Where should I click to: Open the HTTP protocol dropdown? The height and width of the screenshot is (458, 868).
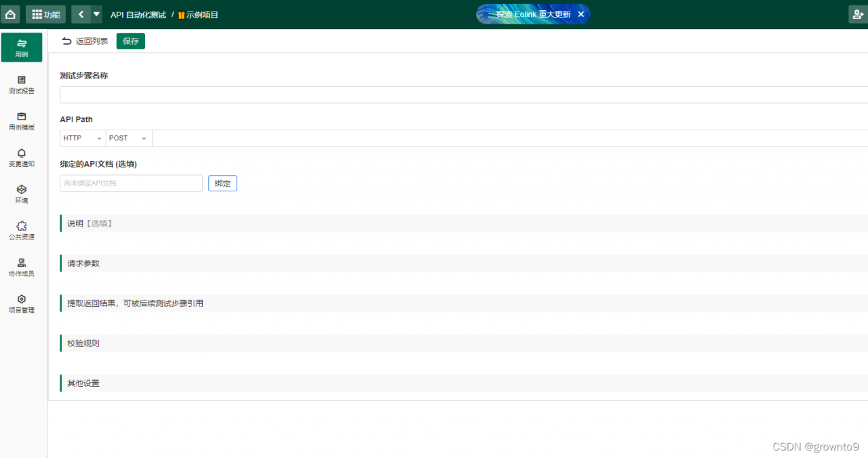pyautogui.click(x=83, y=138)
